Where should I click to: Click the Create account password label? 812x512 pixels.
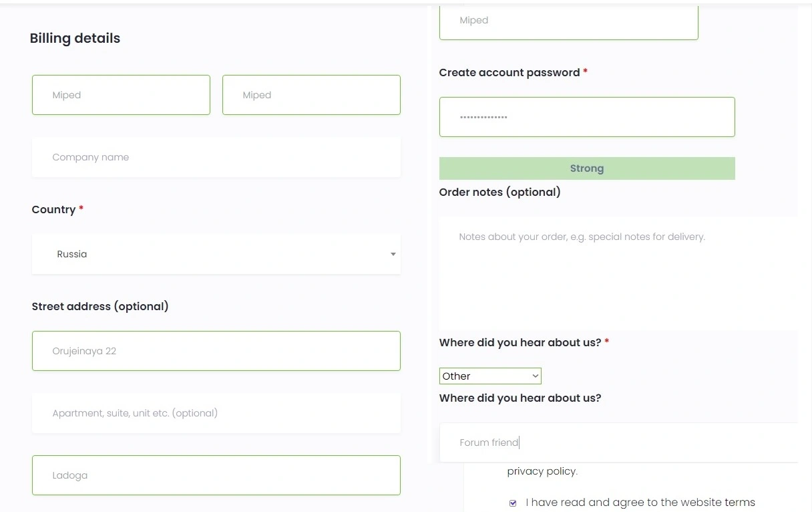pos(510,72)
